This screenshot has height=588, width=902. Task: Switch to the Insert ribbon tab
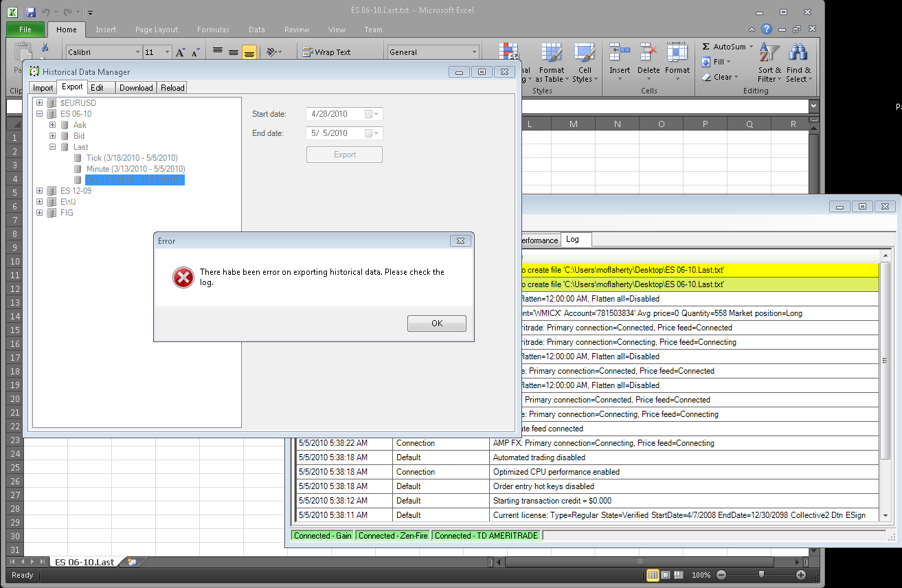106,30
